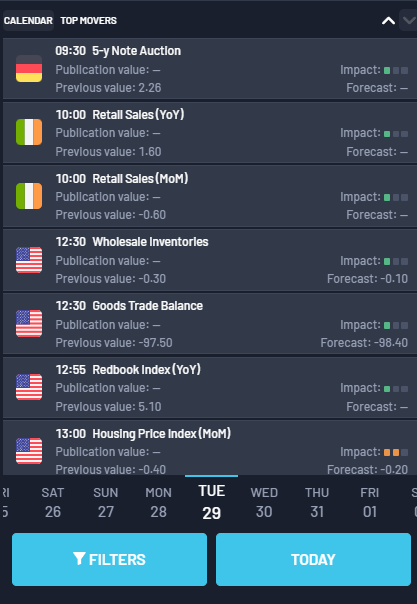This screenshot has height=604, width=417.
Task: Click the down chevron at top right
Action: (x=409, y=20)
